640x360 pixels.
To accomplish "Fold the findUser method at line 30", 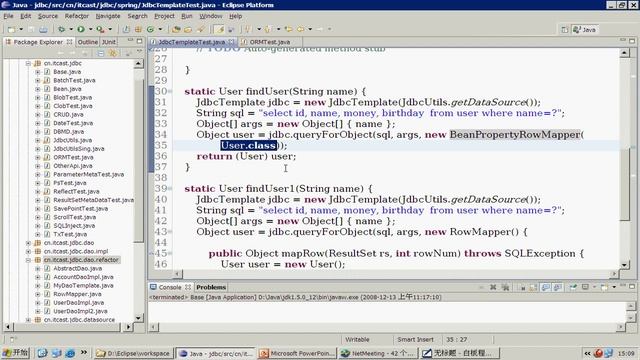I will click(x=170, y=91).
